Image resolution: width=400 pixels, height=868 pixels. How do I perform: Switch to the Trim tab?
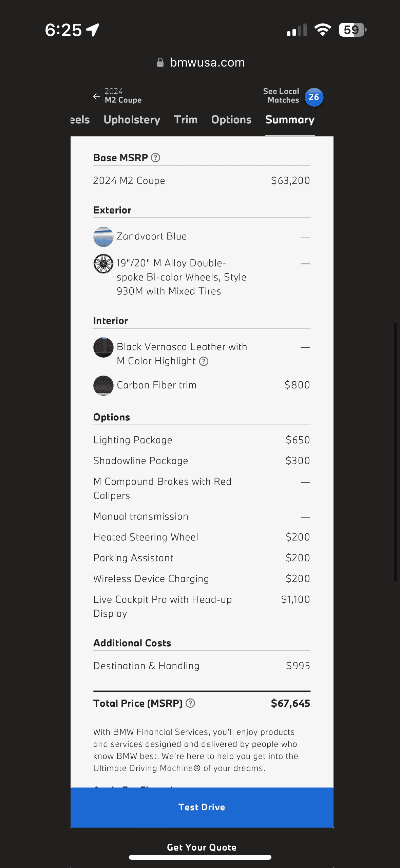(186, 120)
